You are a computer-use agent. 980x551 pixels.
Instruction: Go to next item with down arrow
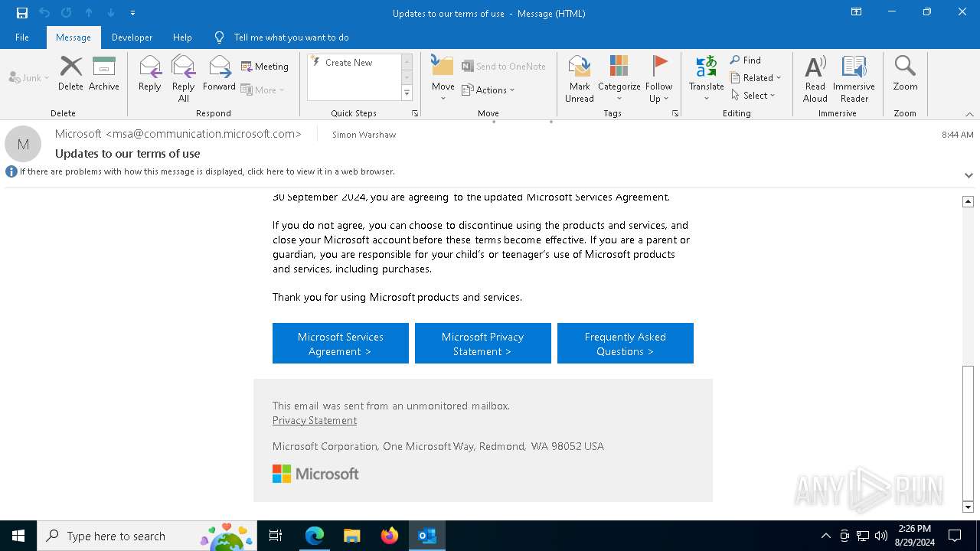point(111,13)
